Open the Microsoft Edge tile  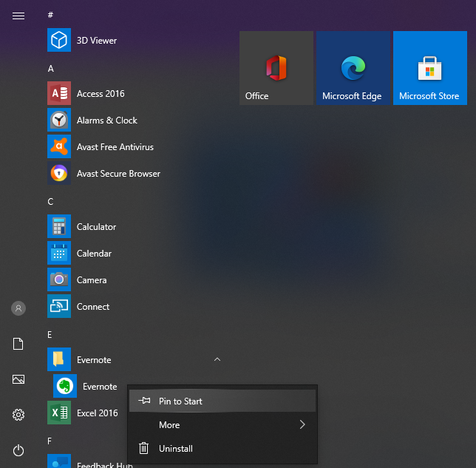353,68
